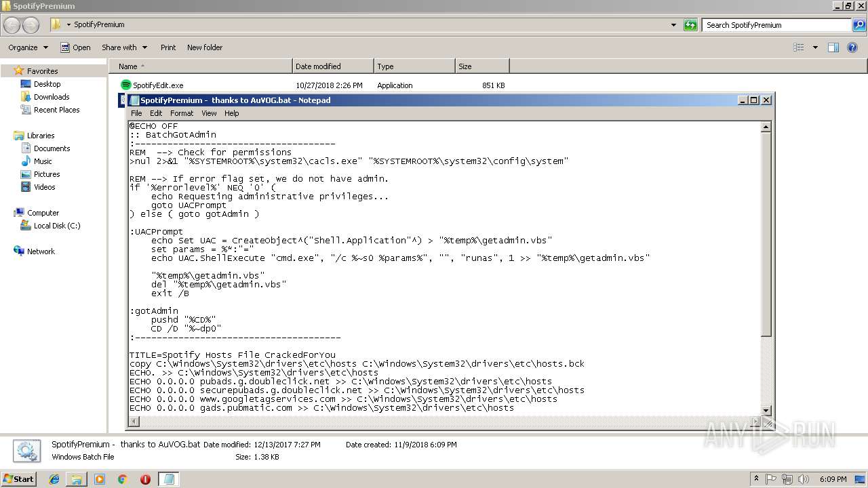Launch Chrome from taskbar

click(x=122, y=479)
